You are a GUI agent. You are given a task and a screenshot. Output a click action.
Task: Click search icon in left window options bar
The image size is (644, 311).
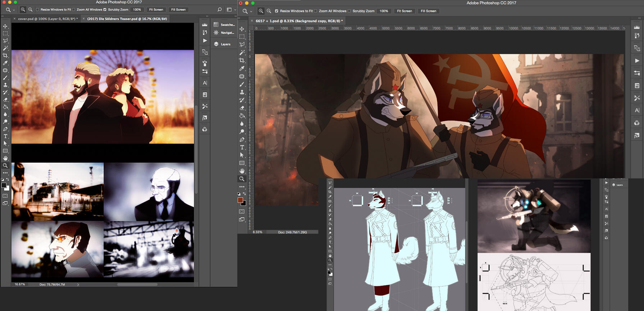point(219,10)
